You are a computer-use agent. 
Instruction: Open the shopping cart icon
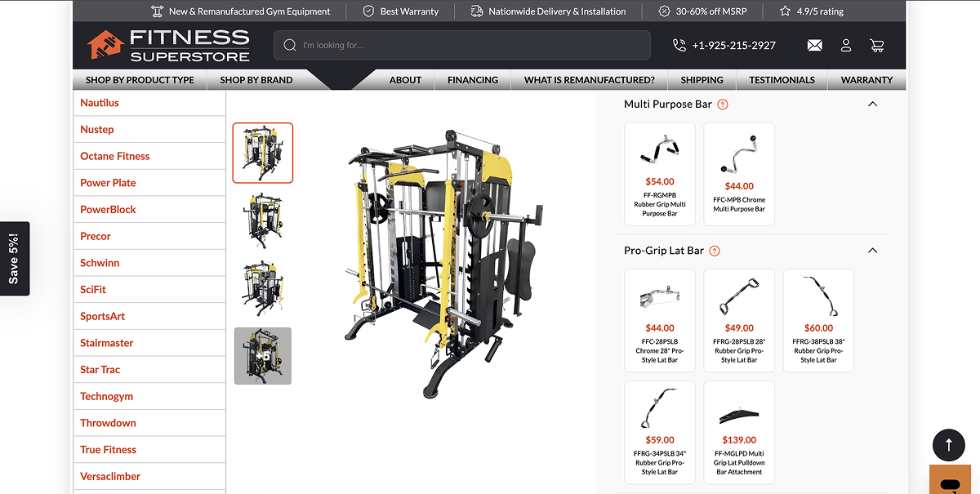click(x=877, y=46)
